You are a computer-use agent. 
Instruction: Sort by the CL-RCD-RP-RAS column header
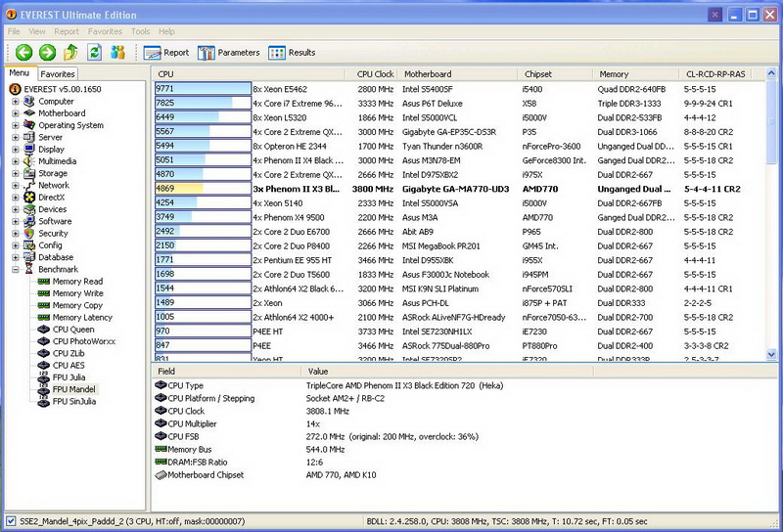tap(715, 74)
